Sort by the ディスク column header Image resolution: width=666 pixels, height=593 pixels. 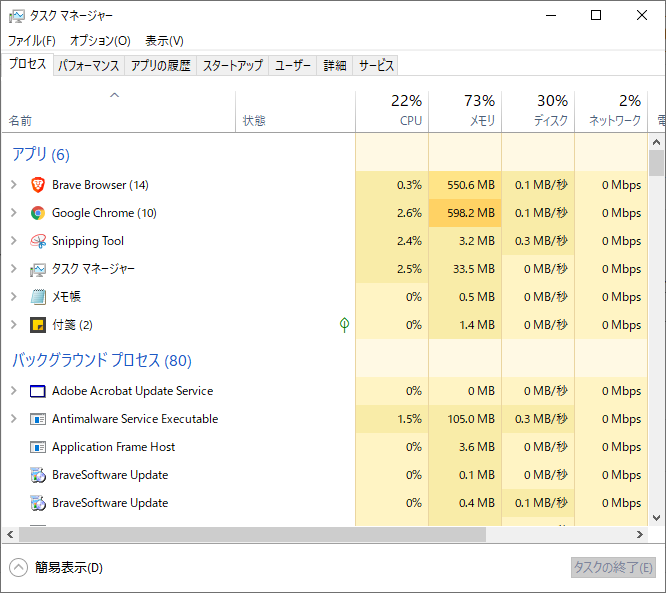pyautogui.click(x=538, y=111)
